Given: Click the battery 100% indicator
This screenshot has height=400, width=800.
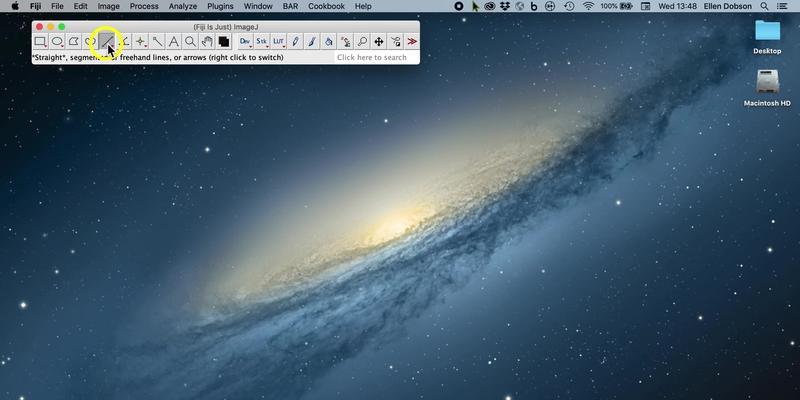Looking at the screenshot, I should click(616, 6).
